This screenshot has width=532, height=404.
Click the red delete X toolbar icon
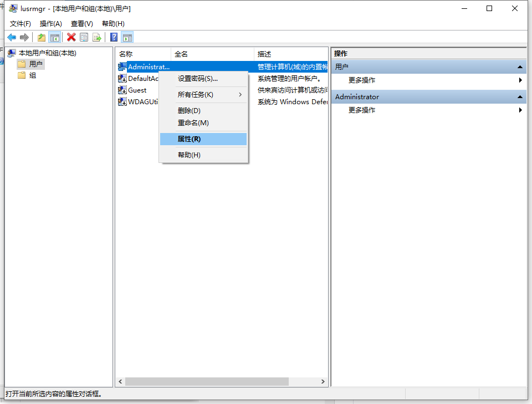[70, 37]
